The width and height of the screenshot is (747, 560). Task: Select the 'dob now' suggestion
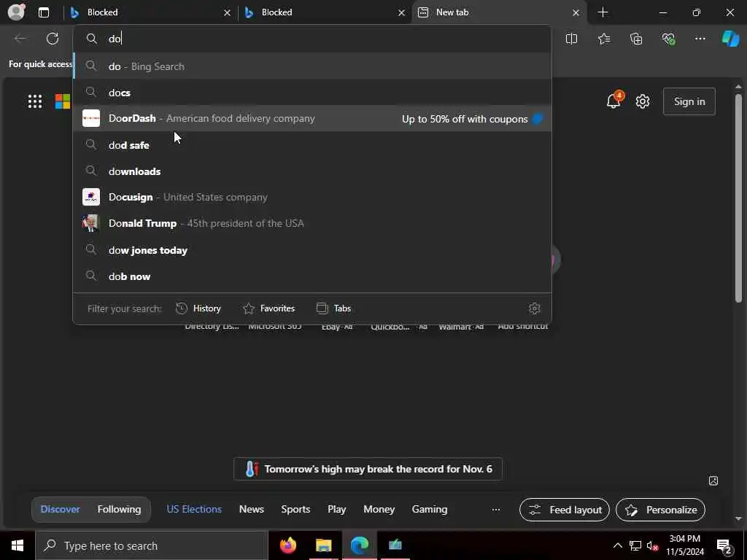(x=312, y=276)
